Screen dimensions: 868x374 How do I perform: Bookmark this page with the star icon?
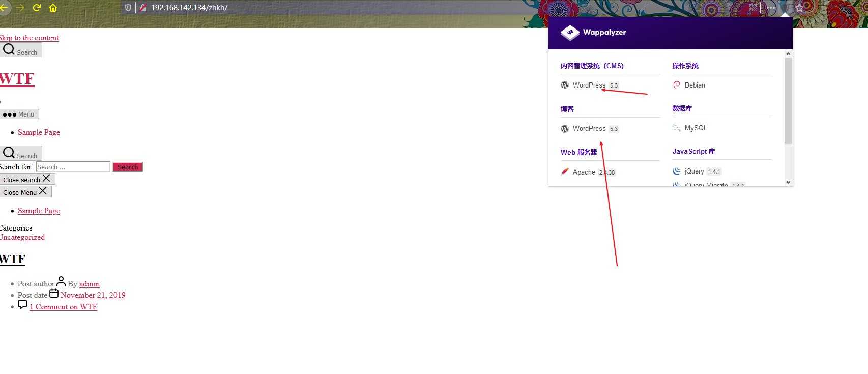(799, 8)
